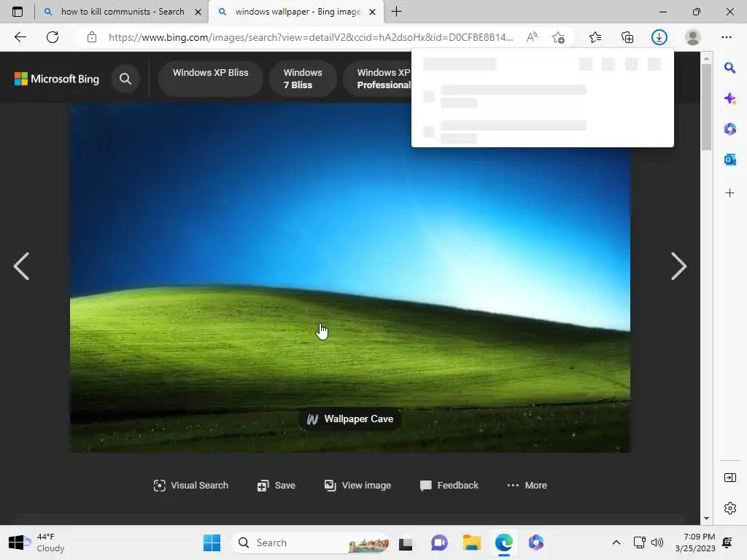The height and width of the screenshot is (560, 747).
Task: Add this page to favorites star icon
Action: tap(558, 37)
